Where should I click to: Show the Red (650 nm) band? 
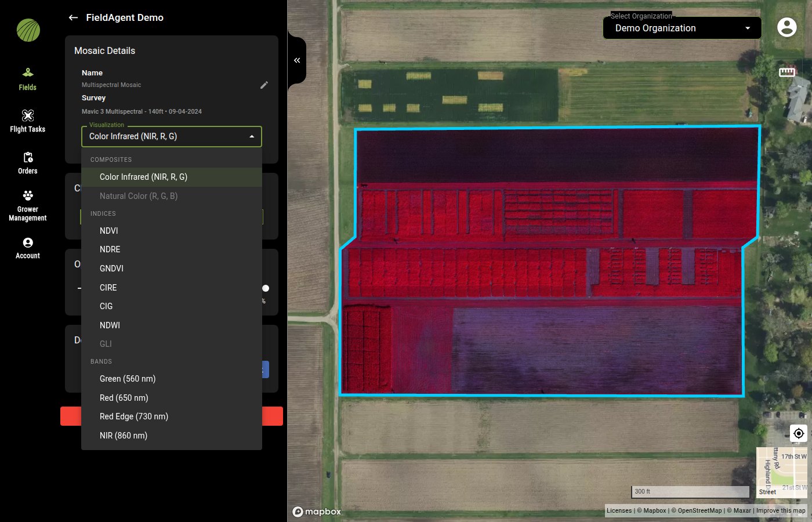tap(172, 398)
